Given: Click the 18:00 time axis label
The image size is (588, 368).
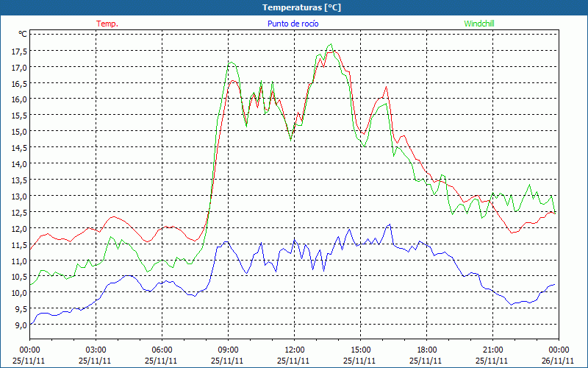Looking at the screenshot, I should (x=426, y=350).
